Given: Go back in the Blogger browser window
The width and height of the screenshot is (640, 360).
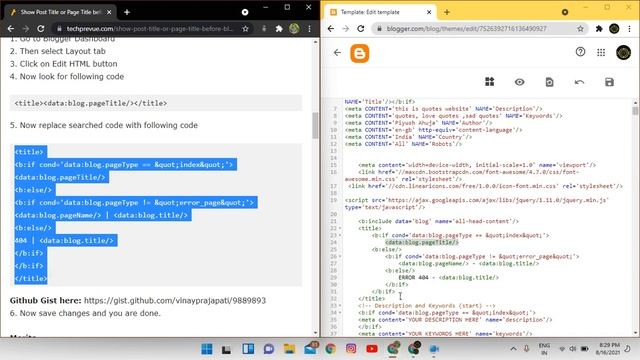Looking at the screenshot, I should click(331, 29).
